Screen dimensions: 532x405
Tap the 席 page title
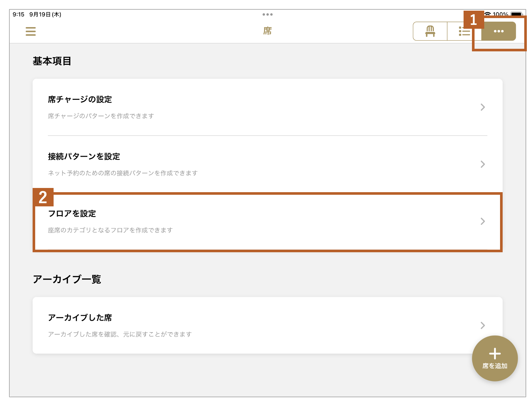coord(267,31)
